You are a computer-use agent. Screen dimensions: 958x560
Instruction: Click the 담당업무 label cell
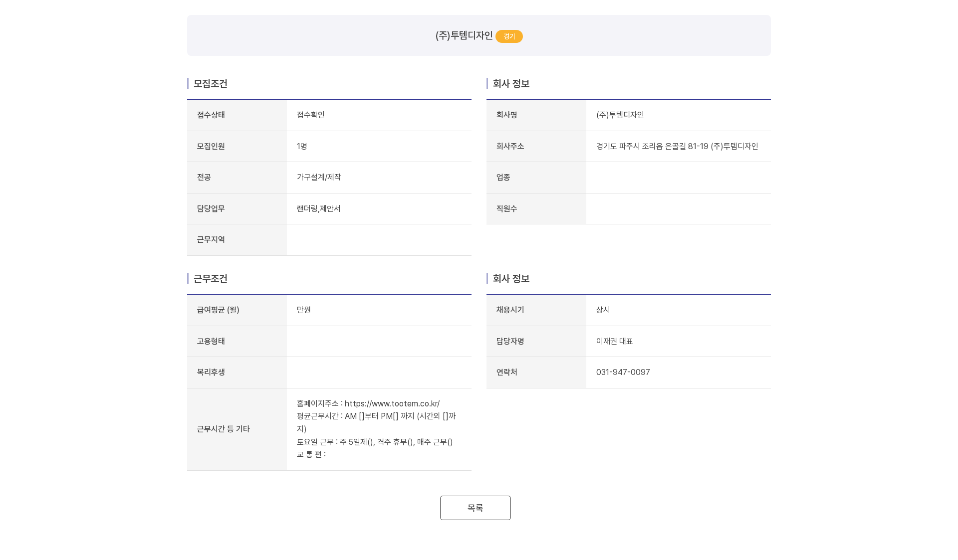click(x=237, y=209)
